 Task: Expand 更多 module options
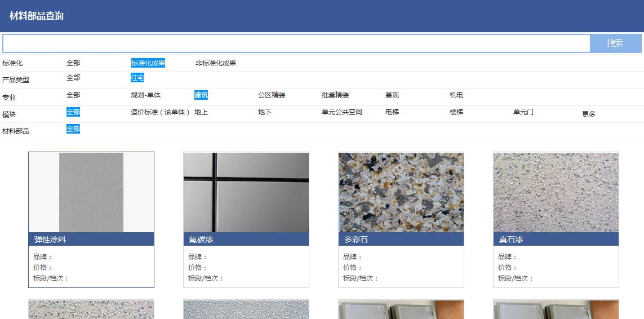(x=588, y=114)
